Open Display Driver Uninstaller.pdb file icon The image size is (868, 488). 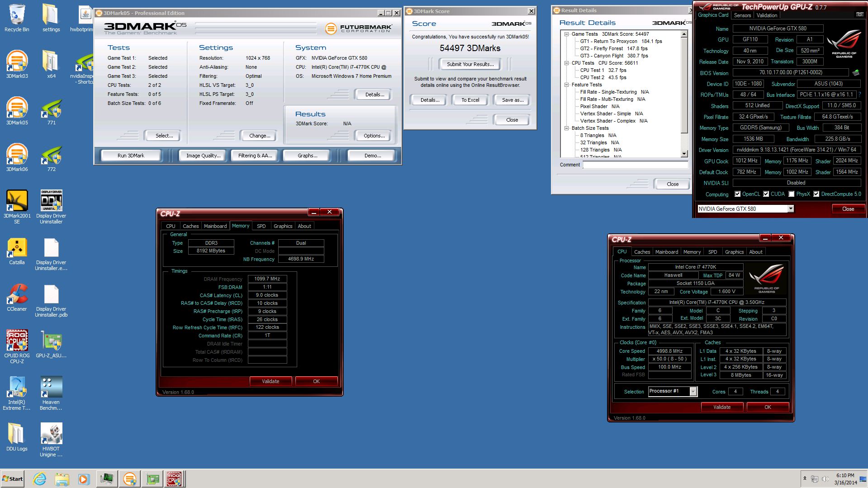51,300
